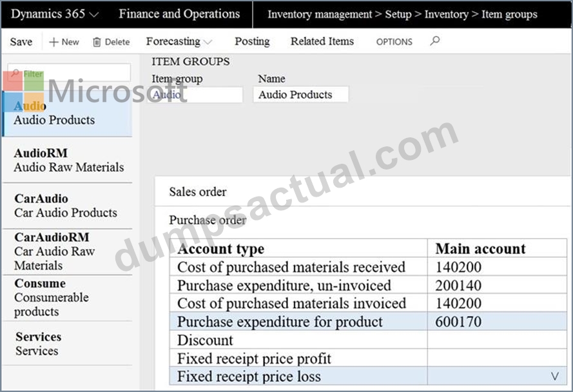This screenshot has height=392, width=573.
Task: Open the OPTIONS tab
Action: click(394, 42)
